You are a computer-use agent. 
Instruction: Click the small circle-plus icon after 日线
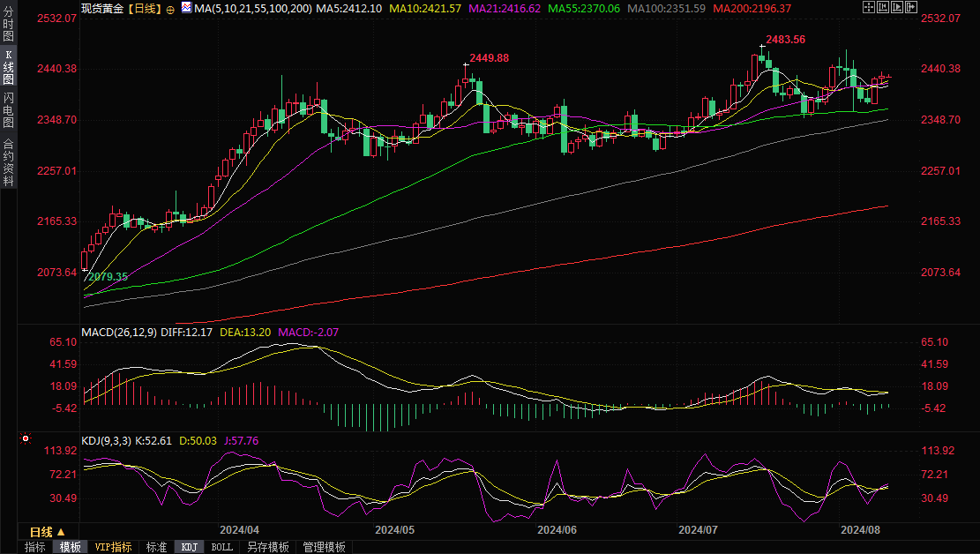pos(170,8)
